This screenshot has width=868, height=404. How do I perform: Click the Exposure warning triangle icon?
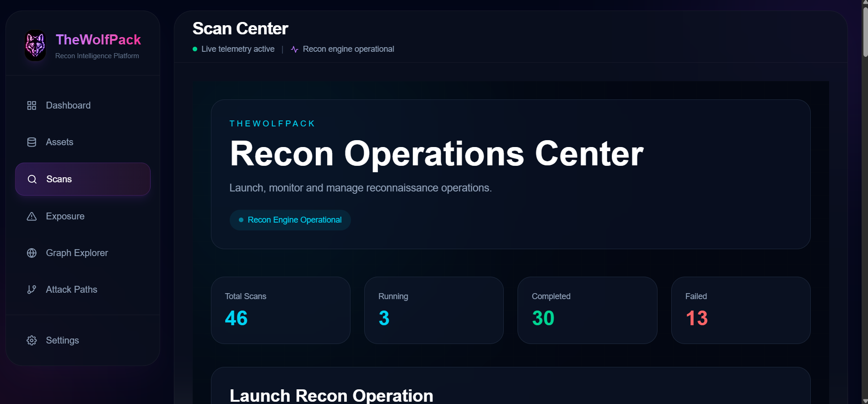click(32, 216)
